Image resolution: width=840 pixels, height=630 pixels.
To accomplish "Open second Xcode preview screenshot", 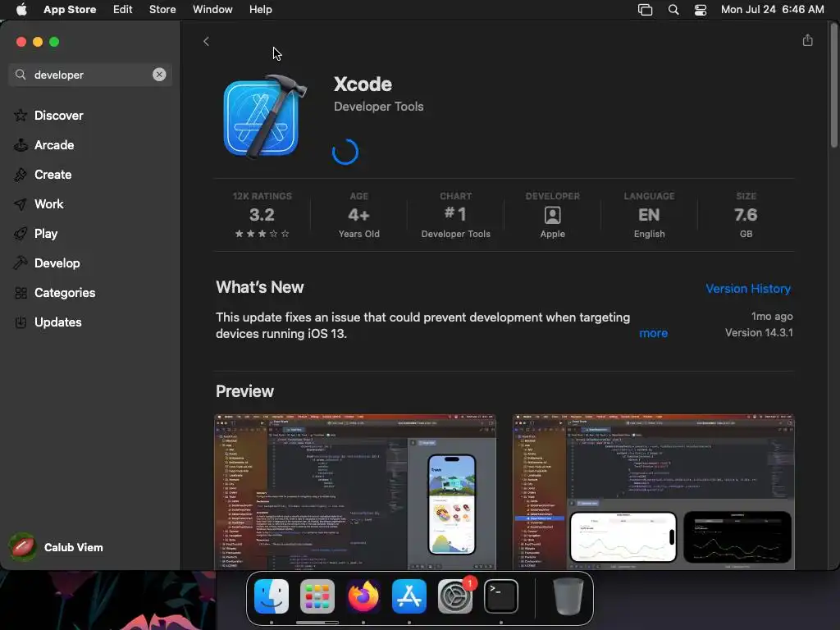I will (x=654, y=492).
